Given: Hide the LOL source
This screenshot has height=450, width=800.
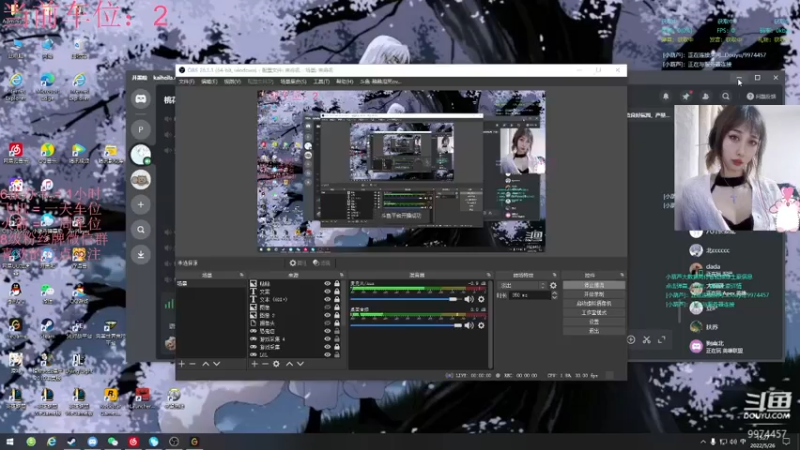Looking at the screenshot, I should pyautogui.click(x=328, y=355).
